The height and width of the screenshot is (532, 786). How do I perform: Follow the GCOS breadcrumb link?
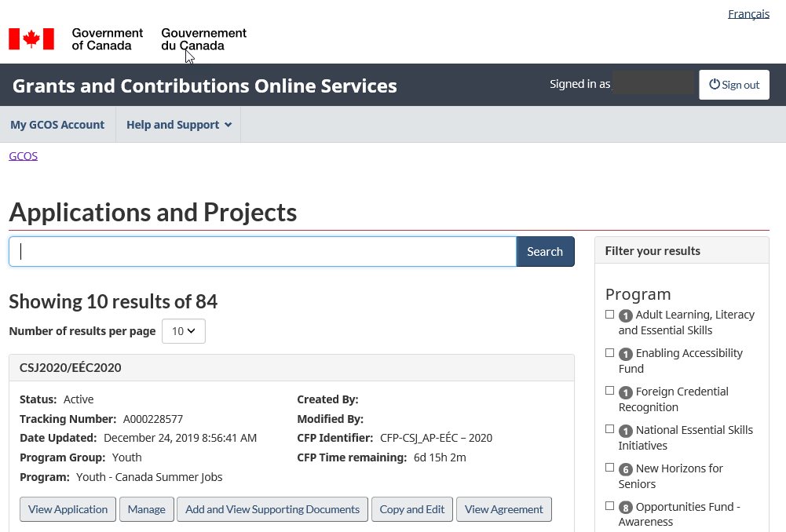pyautogui.click(x=24, y=156)
